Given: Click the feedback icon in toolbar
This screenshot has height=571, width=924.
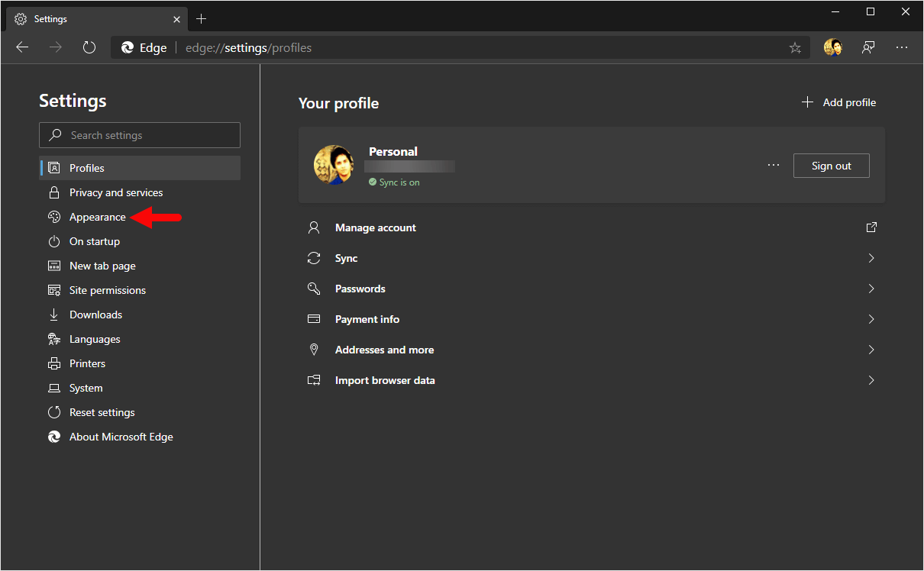Looking at the screenshot, I should click(x=868, y=47).
